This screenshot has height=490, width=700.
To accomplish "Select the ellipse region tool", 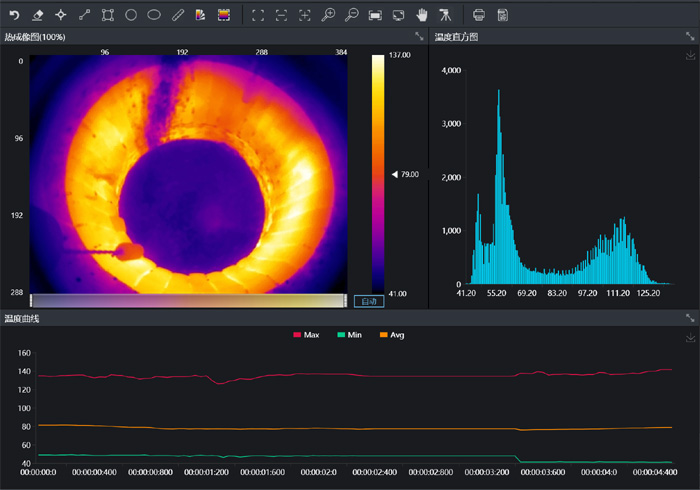I will coord(154,15).
